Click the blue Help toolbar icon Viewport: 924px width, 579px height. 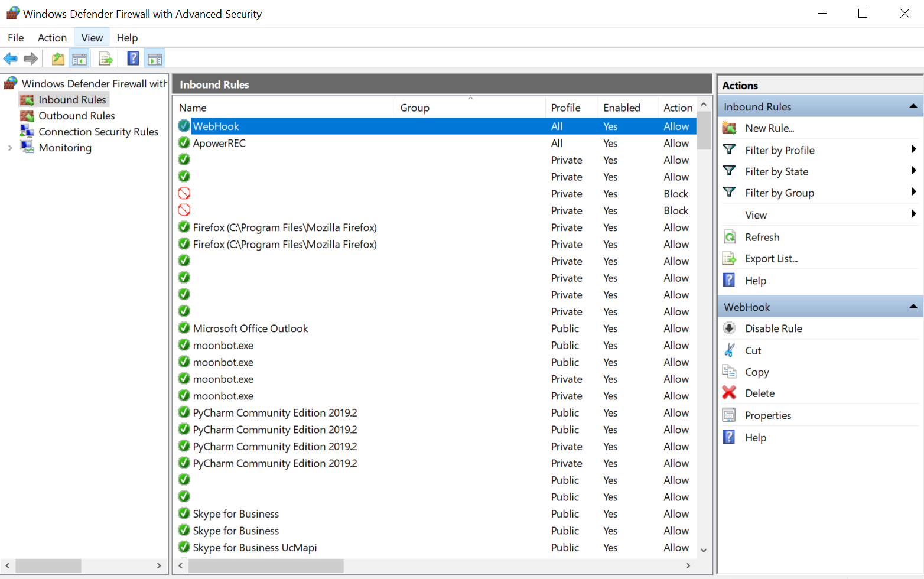point(134,58)
